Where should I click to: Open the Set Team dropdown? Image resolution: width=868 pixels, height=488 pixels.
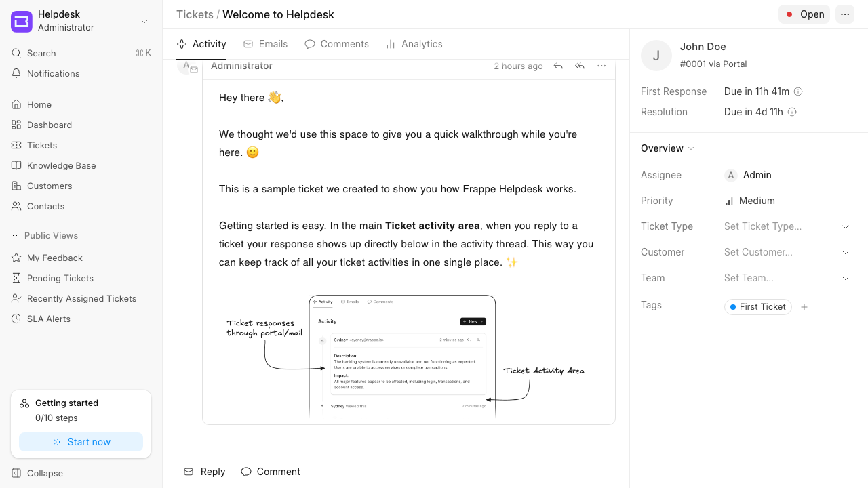pos(787,278)
